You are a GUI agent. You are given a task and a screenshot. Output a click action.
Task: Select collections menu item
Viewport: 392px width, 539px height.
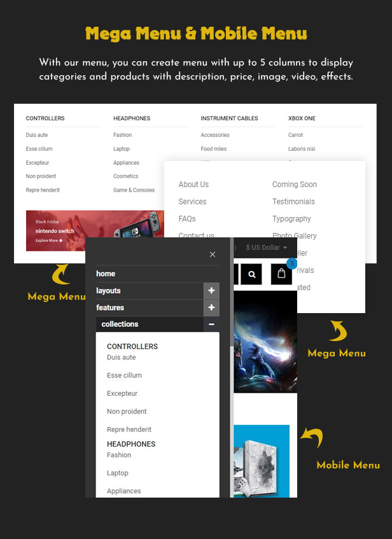[x=120, y=325]
